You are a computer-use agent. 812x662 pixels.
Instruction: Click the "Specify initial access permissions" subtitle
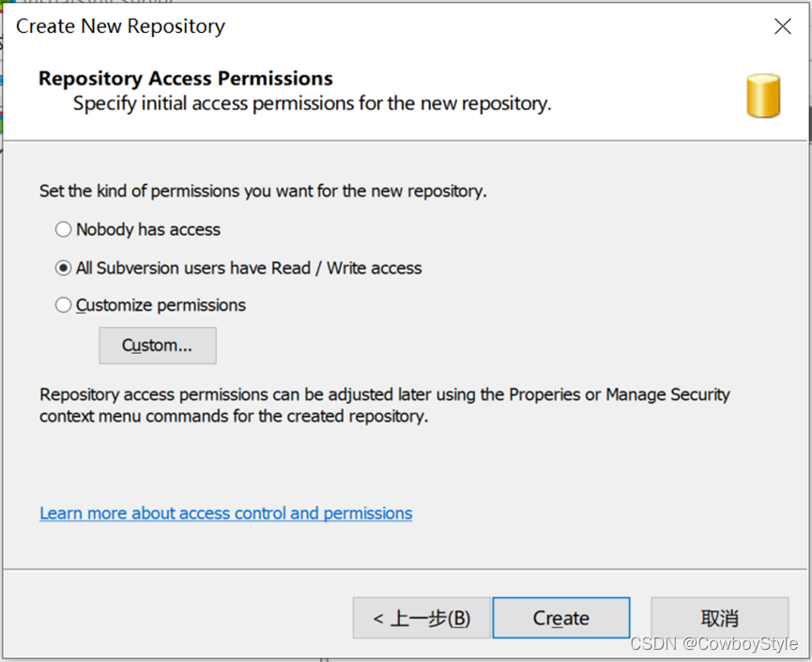pos(312,103)
